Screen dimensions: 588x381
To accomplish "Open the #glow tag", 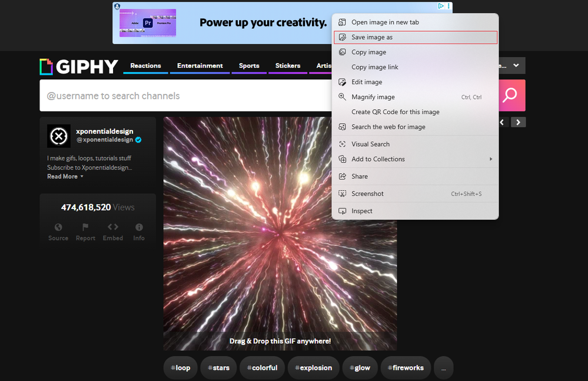I will point(360,368).
